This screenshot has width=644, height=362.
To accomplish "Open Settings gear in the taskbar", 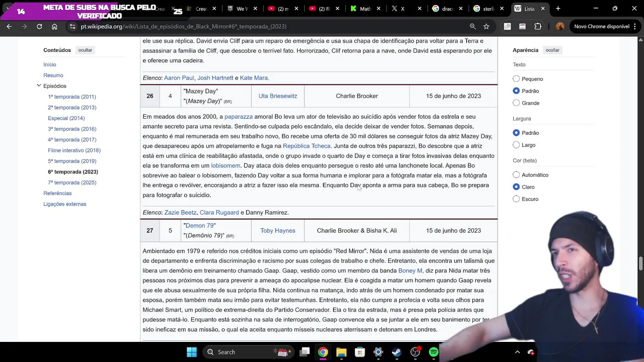I will 378,352.
